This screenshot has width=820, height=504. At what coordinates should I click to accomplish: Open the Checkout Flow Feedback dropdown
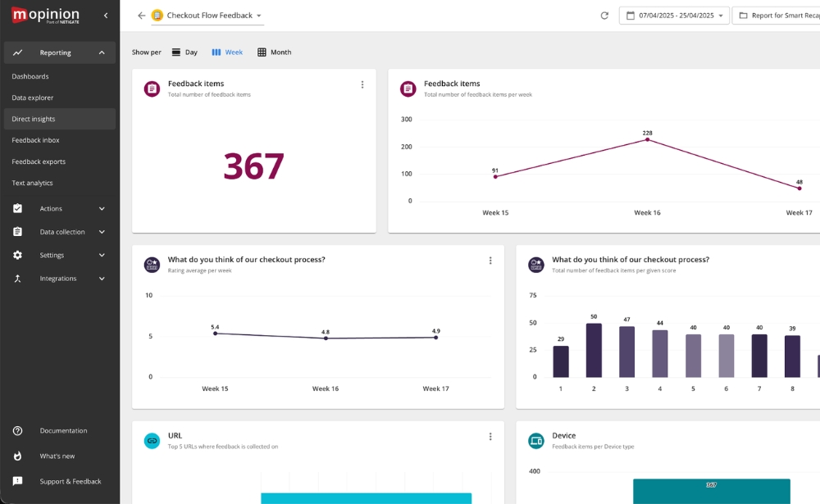click(257, 15)
